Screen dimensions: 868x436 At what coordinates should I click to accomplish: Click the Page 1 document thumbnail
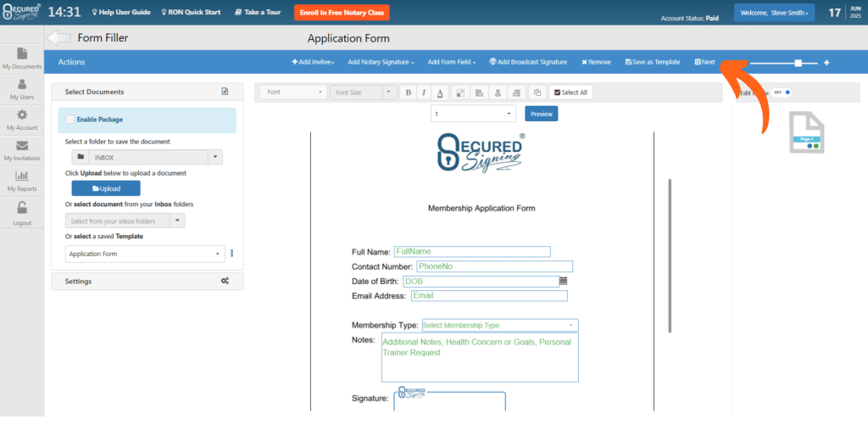click(807, 132)
